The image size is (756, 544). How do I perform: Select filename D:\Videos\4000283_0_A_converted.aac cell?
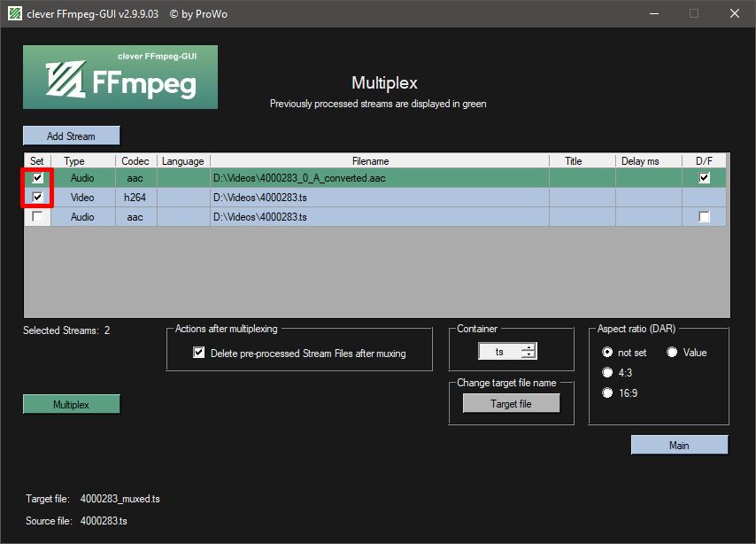(380, 177)
